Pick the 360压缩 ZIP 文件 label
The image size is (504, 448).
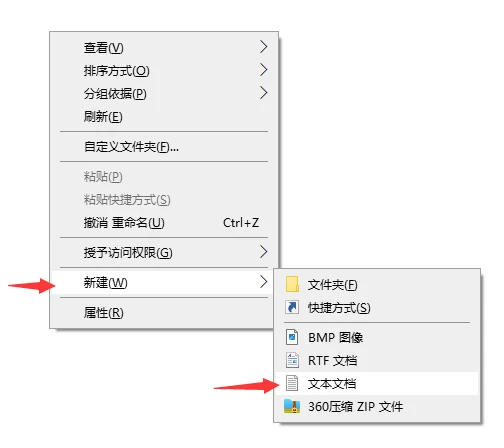click(x=355, y=407)
